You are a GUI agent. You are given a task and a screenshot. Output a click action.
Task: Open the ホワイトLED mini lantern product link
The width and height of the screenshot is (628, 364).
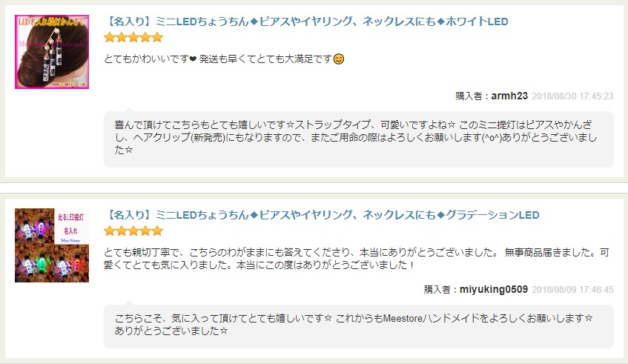(x=306, y=21)
